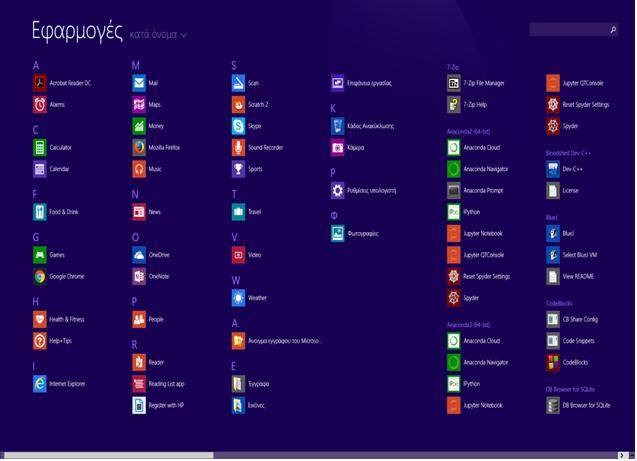Open the sort-by 'κατά όνομα' dropdown
The image size is (637, 461).
(158, 35)
